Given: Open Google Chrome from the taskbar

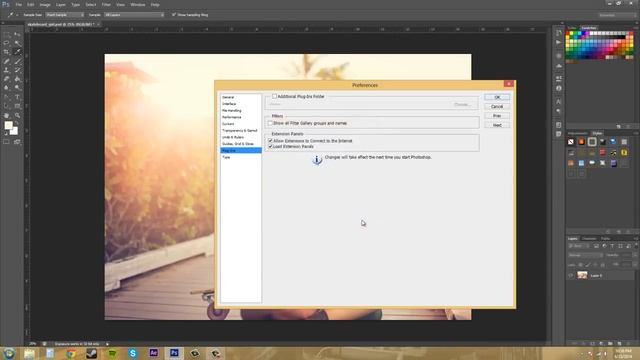Looking at the screenshot, I should pos(71,353).
